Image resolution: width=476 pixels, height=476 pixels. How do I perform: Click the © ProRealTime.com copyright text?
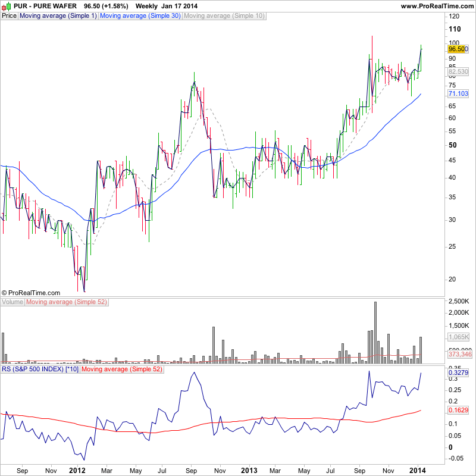[31, 293]
